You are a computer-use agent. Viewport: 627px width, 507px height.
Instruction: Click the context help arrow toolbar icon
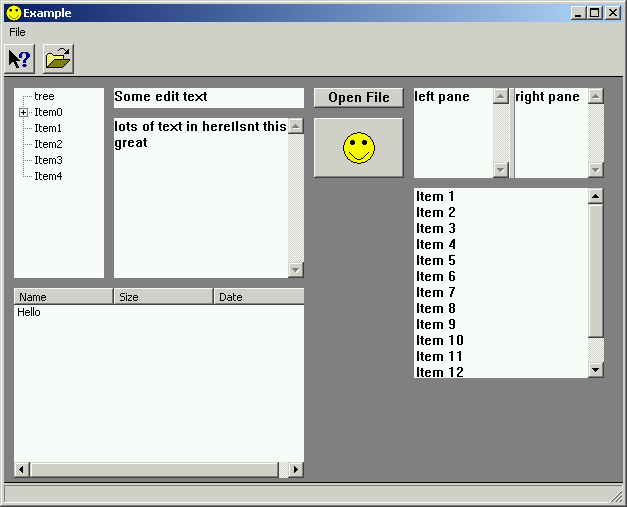[x=20, y=59]
